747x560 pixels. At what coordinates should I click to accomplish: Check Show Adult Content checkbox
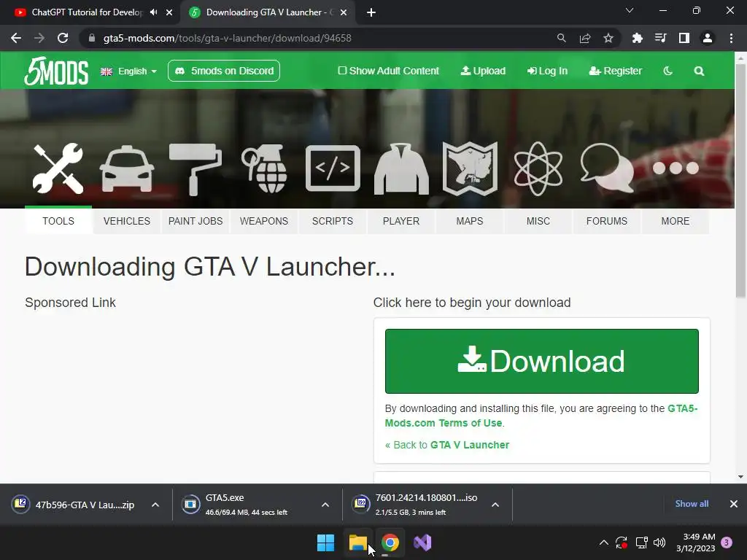pos(342,71)
